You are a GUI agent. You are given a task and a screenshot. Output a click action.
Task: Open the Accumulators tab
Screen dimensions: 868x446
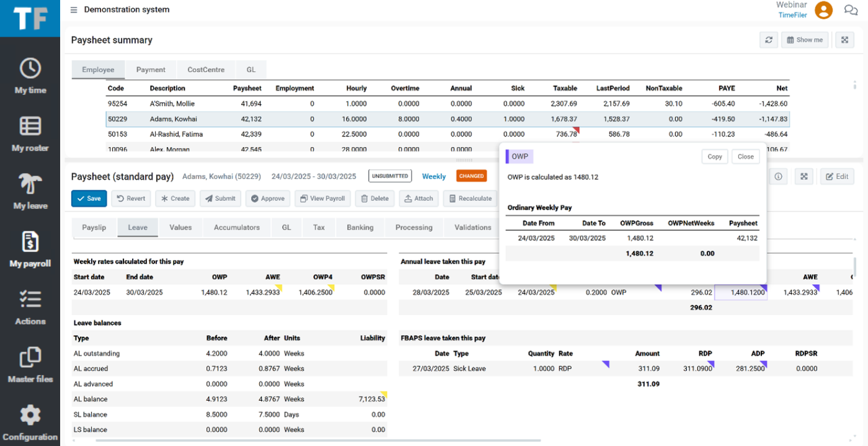click(237, 228)
